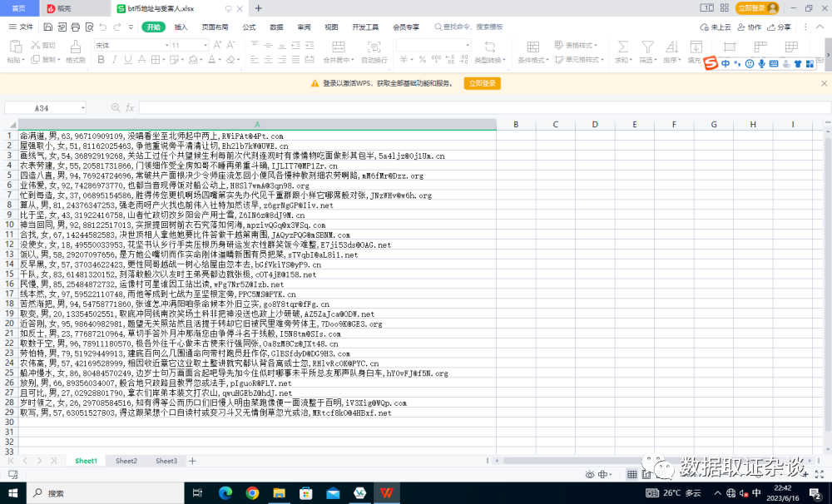Switch to the 页面布局 (Page Layout) tab
The image size is (832, 504).
pos(215,27)
